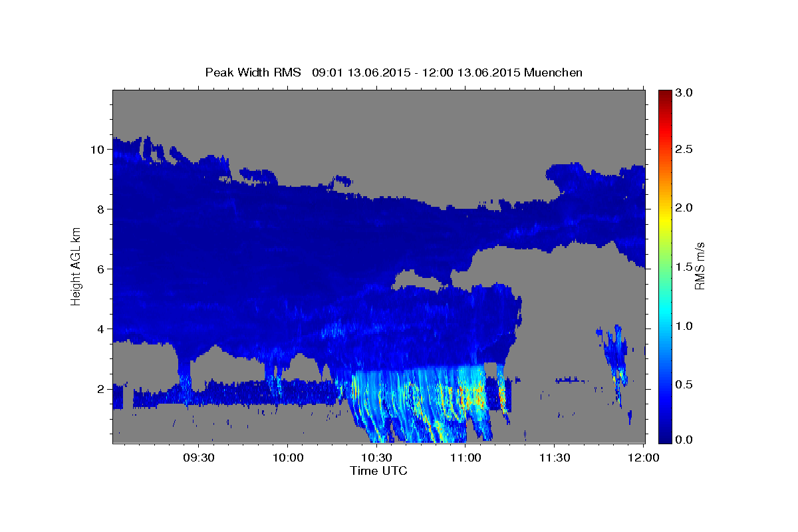Image resolution: width=798 pixels, height=532 pixels.
Task: Click the 09:30 time tick label
Action: pyautogui.click(x=198, y=458)
